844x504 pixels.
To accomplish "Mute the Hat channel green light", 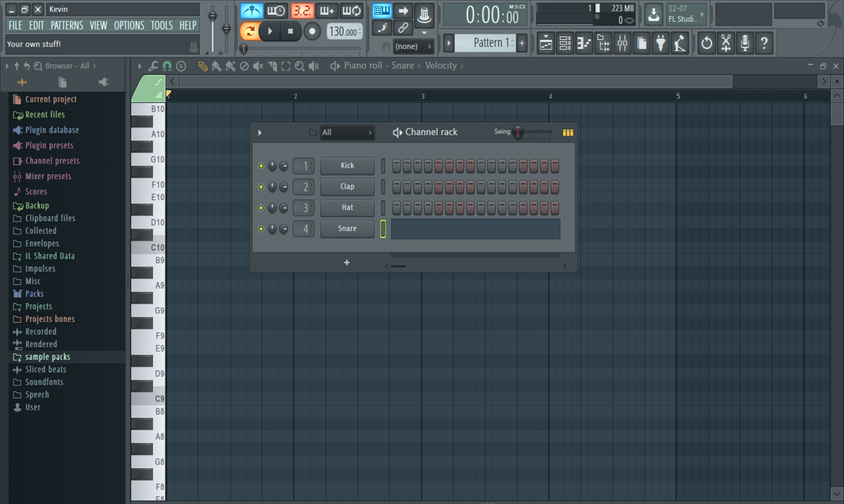I will (261, 208).
